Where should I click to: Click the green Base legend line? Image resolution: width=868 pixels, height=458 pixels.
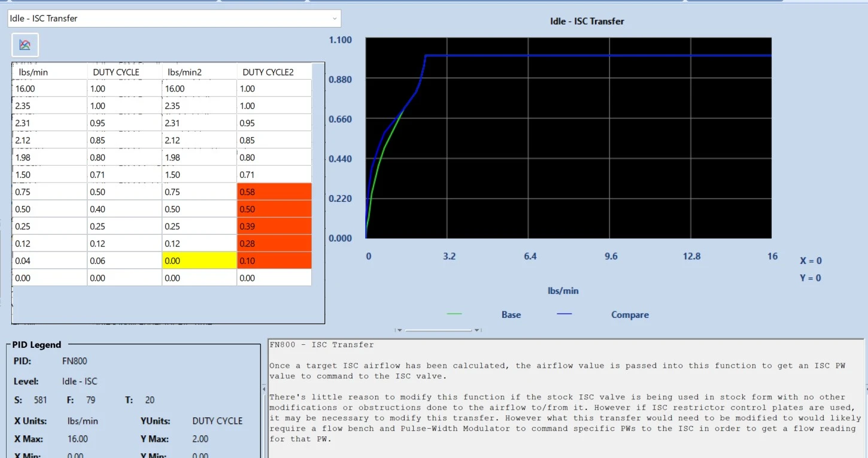click(454, 314)
